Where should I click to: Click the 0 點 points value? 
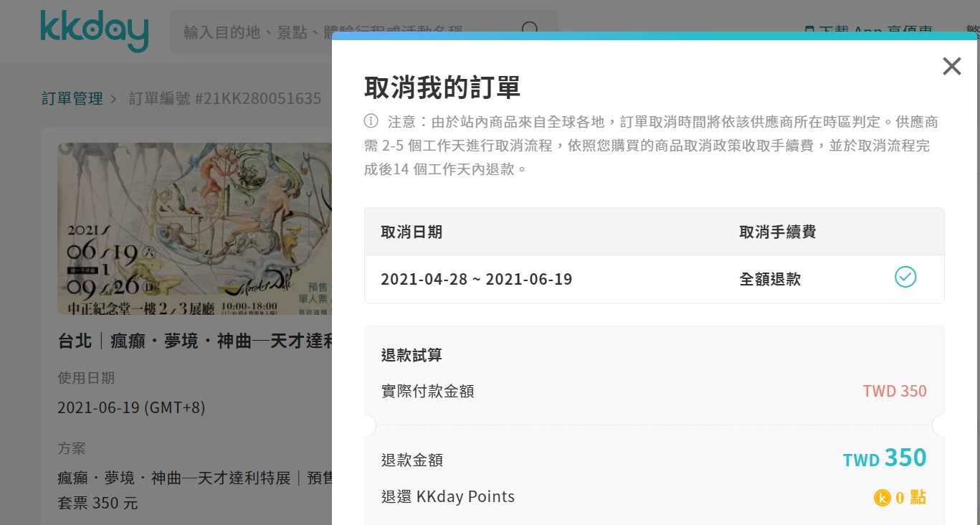[x=910, y=497]
